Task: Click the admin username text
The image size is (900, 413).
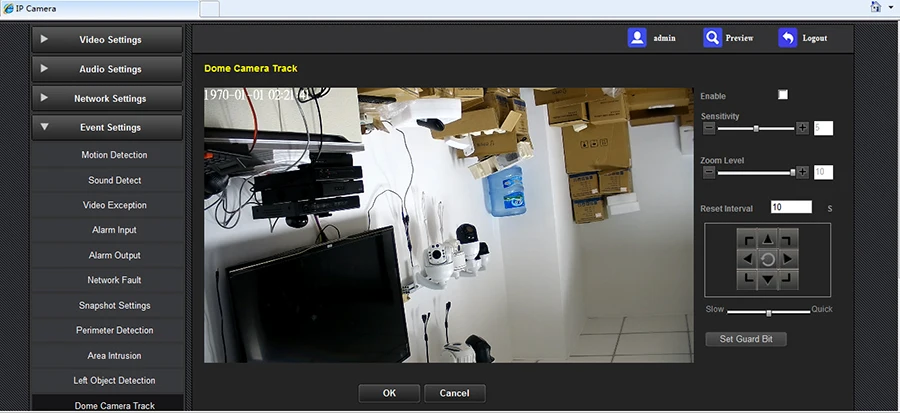Action: coord(665,38)
